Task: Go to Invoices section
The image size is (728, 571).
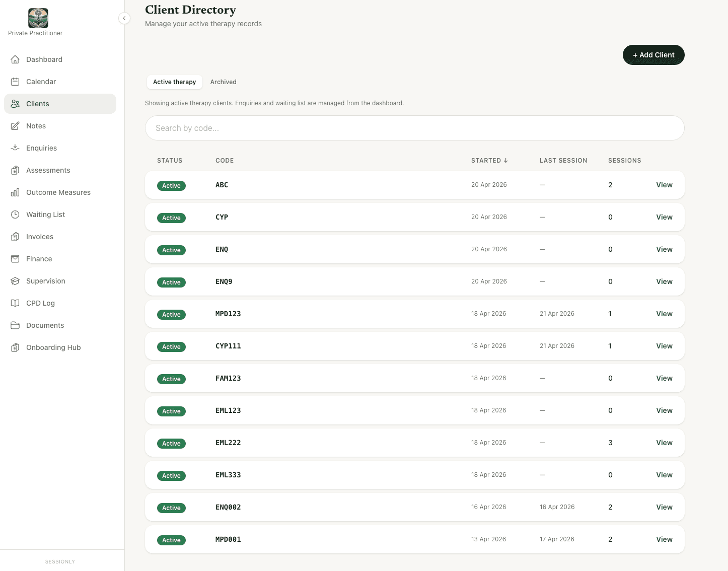Action: coord(60,237)
